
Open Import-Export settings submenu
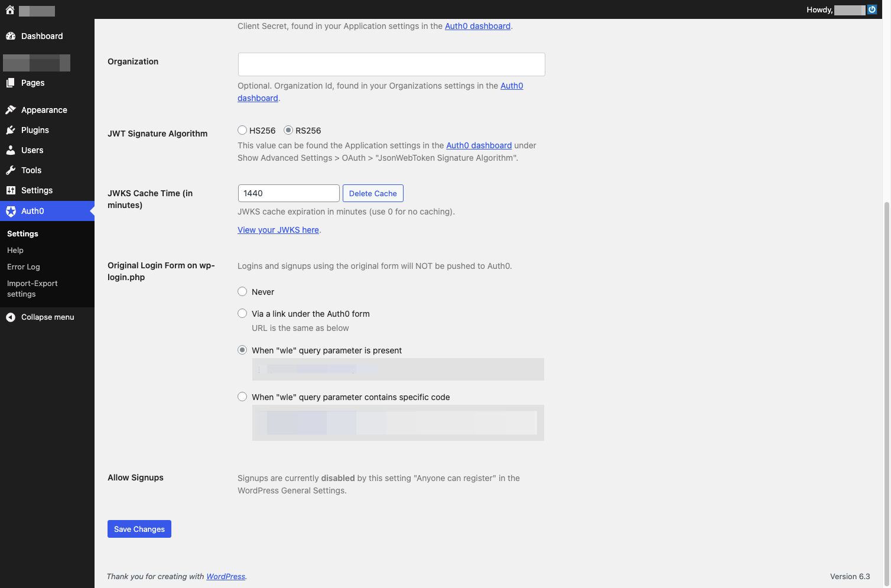pos(32,289)
